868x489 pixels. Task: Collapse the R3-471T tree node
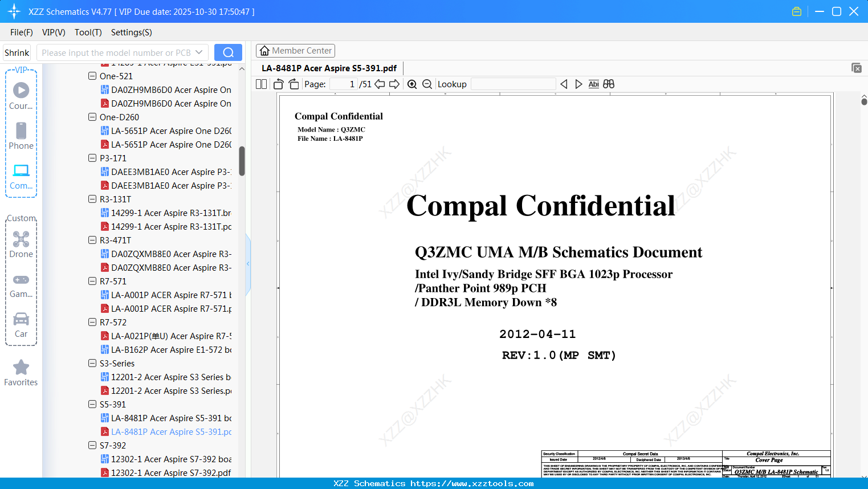click(x=92, y=240)
